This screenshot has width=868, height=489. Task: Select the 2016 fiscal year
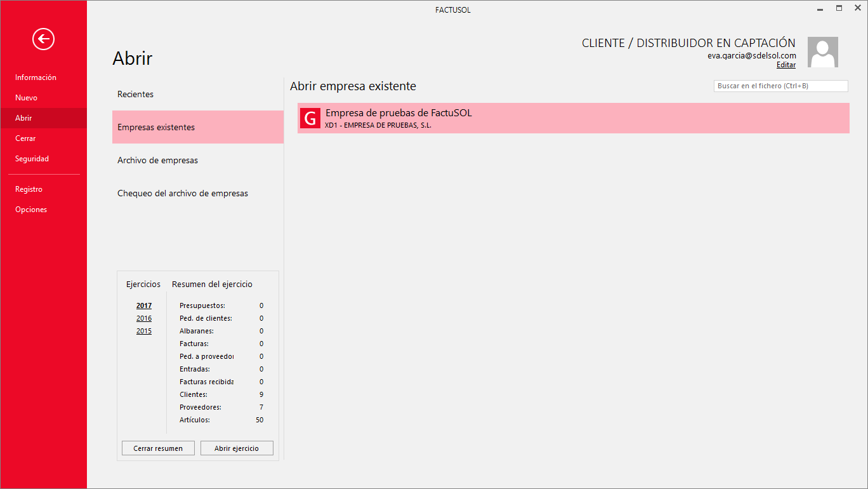[144, 318]
